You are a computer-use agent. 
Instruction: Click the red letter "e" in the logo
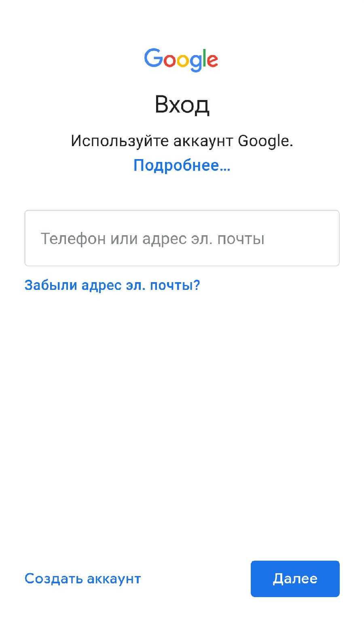(x=213, y=61)
